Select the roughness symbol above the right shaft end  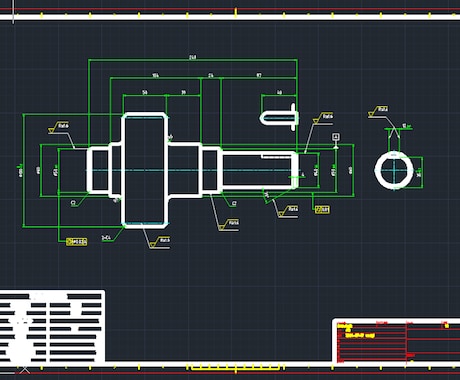tap(323, 119)
